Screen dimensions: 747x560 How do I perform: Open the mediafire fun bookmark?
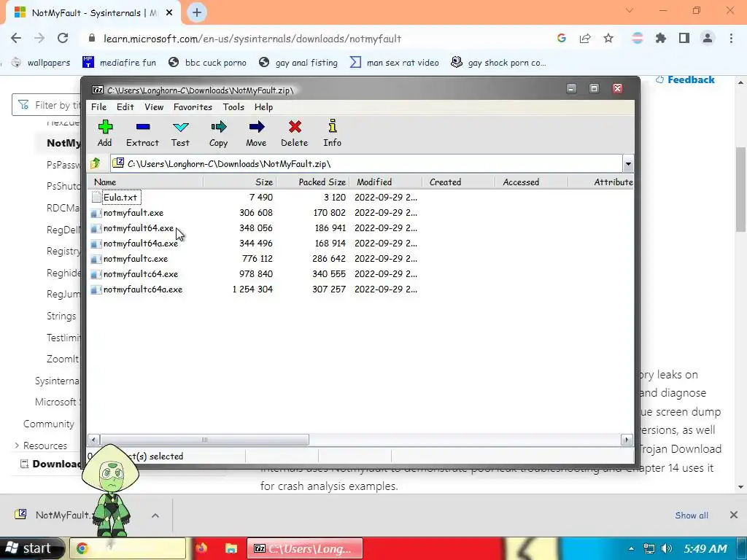click(119, 63)
